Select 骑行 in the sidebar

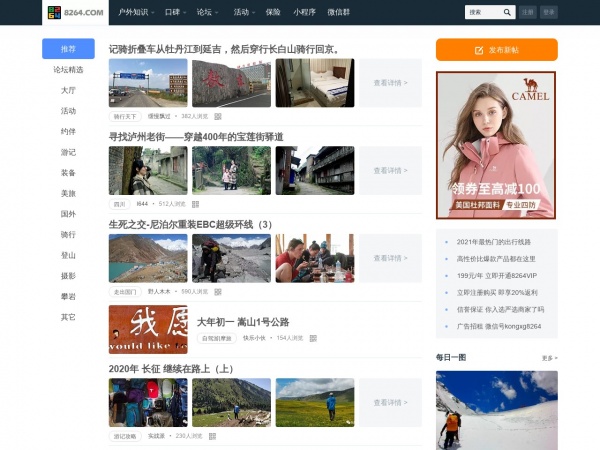(x=68, y=235)
